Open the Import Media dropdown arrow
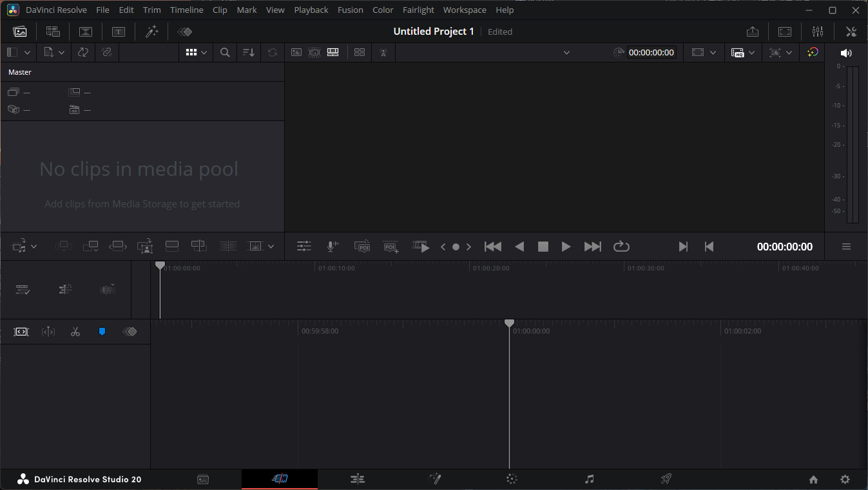 (62, 53)
